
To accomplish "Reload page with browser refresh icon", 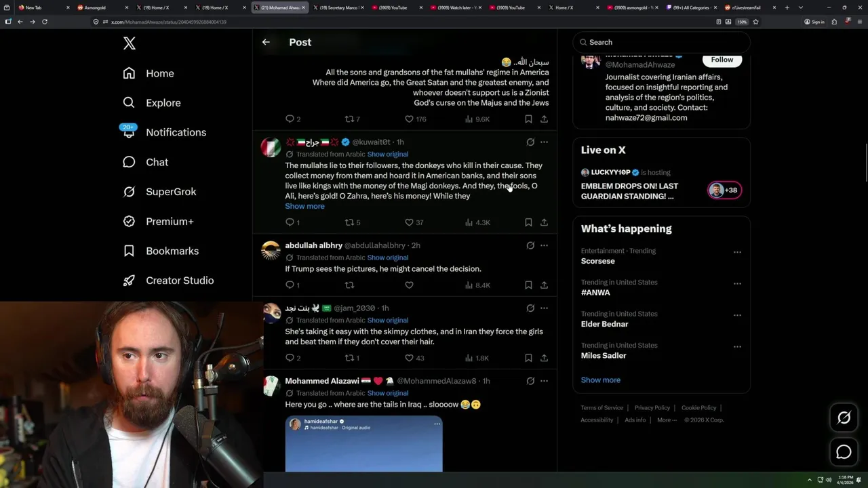I will click(45, 22).
